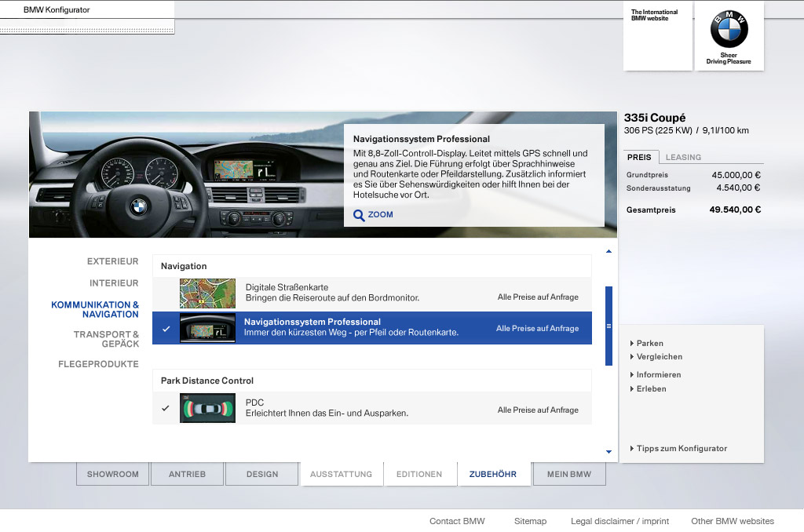This screenshot has height=532, width=804.
Task: Open the AUSSTATTUNG tab
Action: [x=341, y=474]
